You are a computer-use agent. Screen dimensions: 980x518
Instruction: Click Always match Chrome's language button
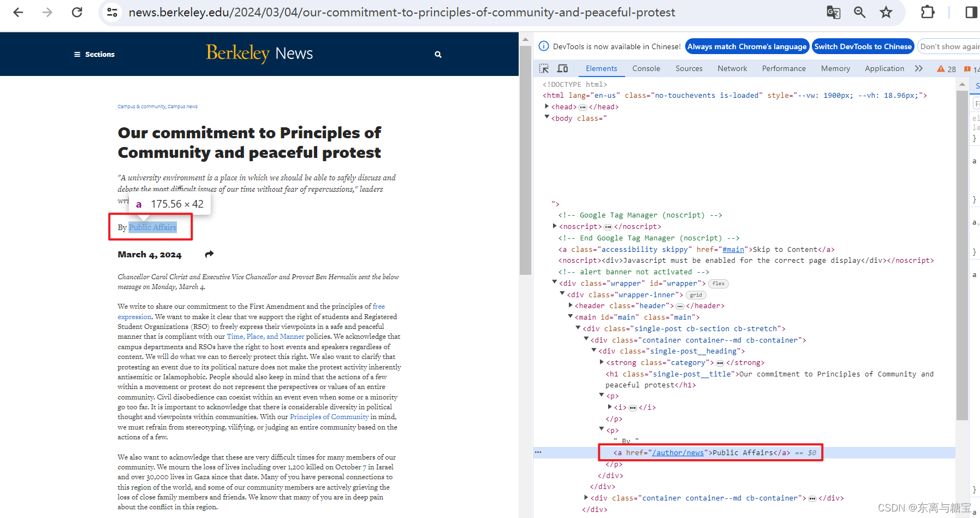pos(747,46)
